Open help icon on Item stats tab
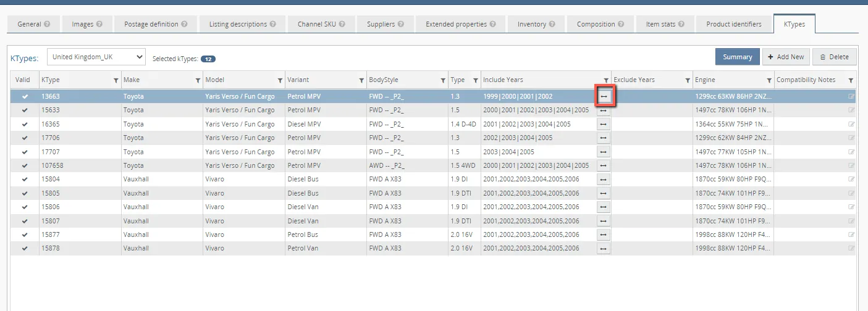868x311 pixels. 681,24
